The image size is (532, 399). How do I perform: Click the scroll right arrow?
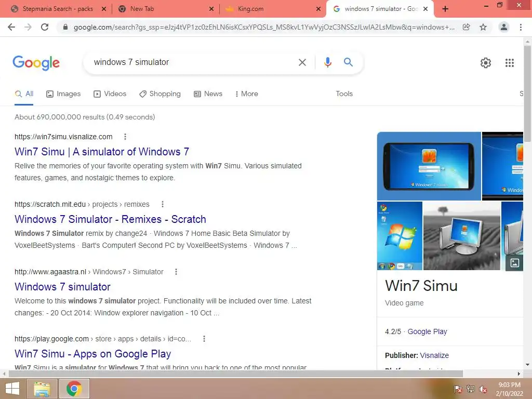[518, 374]
